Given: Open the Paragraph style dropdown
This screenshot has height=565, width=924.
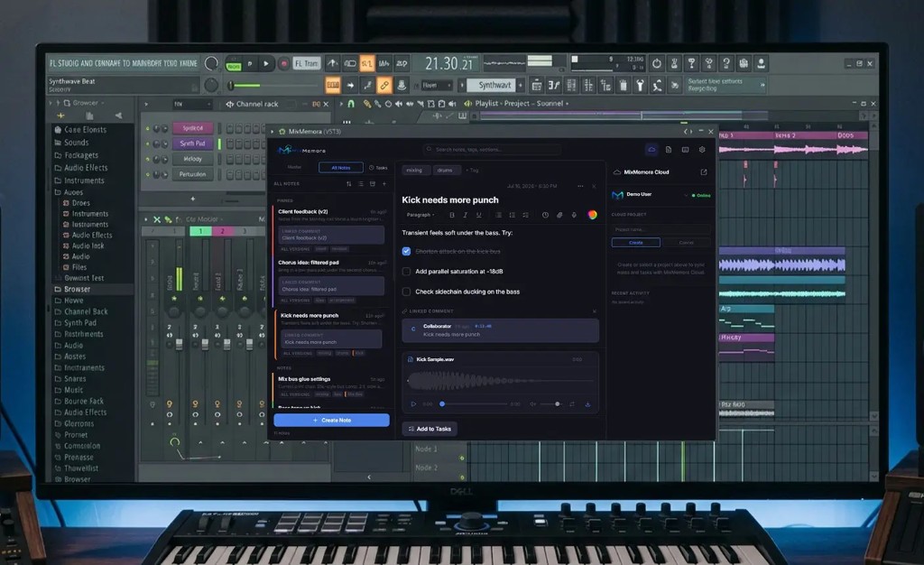Looking at the screenshot, I should pos(420,215).
